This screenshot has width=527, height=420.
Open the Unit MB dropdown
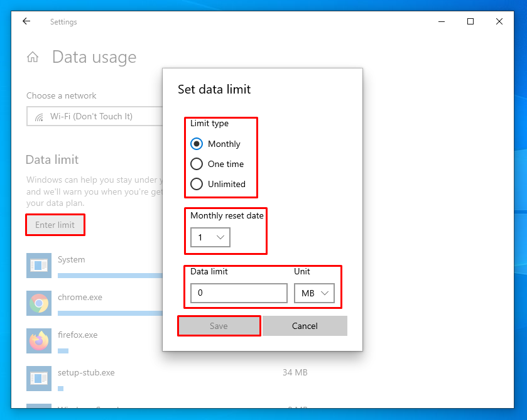(x=314, y=293)
